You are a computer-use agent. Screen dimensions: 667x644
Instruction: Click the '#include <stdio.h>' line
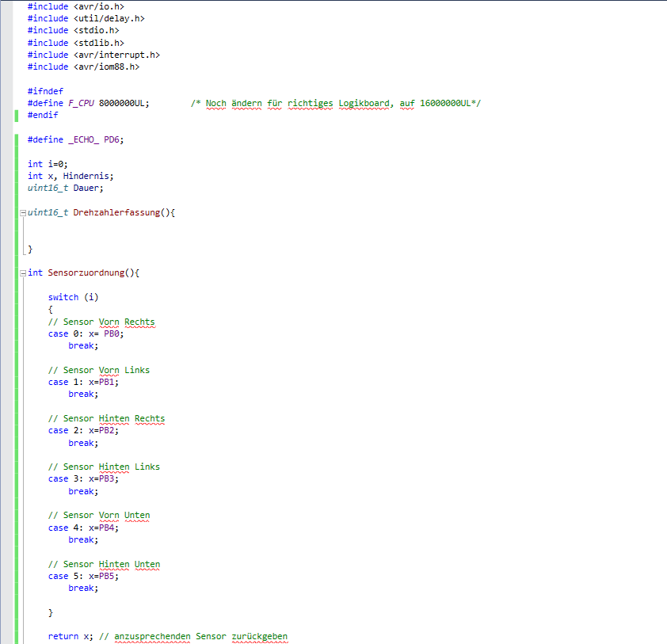click(73, 30)
